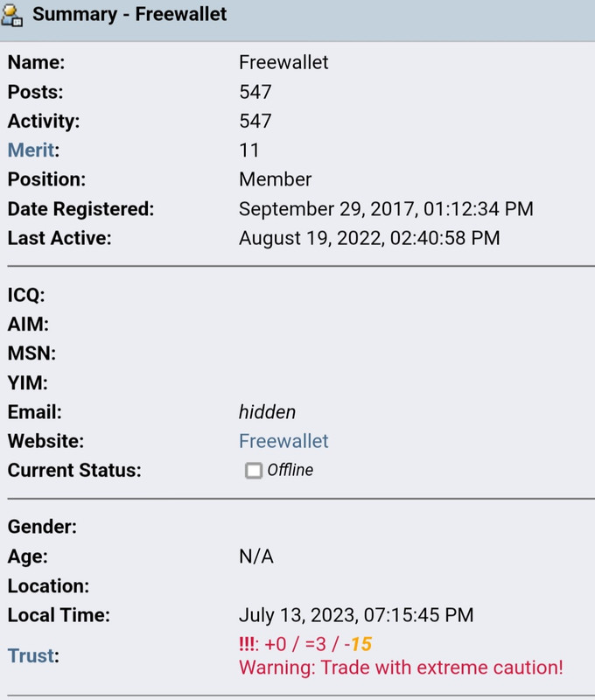Click the Age N/A value
The height and width of the screenshot is (700, 595).
[256, 556]
